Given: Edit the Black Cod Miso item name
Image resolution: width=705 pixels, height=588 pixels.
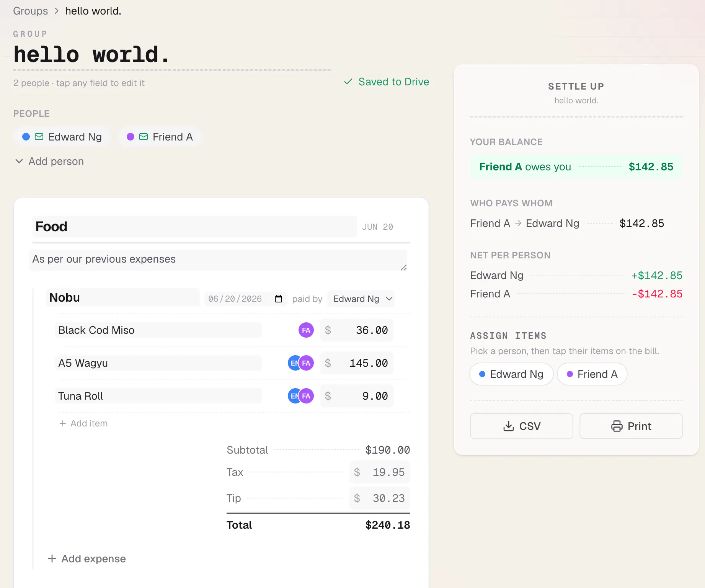Looking at the screenshot, I should pos(158,330).
